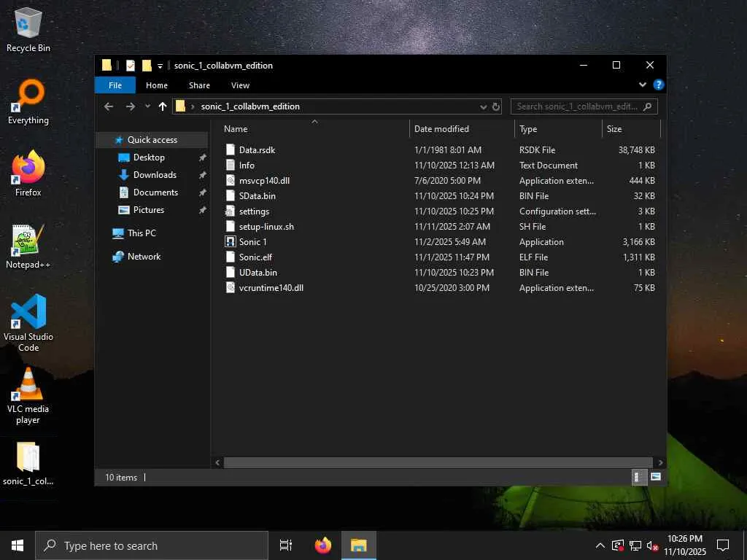The height and width of the screenshot is (560, 747).
Task: Open address bar history dropdown
Action: point(483,106)
